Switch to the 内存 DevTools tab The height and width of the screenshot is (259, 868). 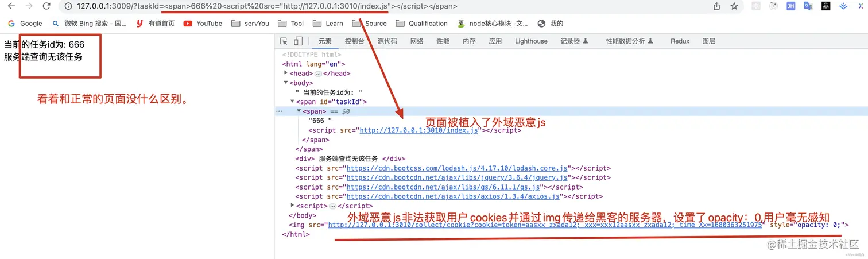469,41
